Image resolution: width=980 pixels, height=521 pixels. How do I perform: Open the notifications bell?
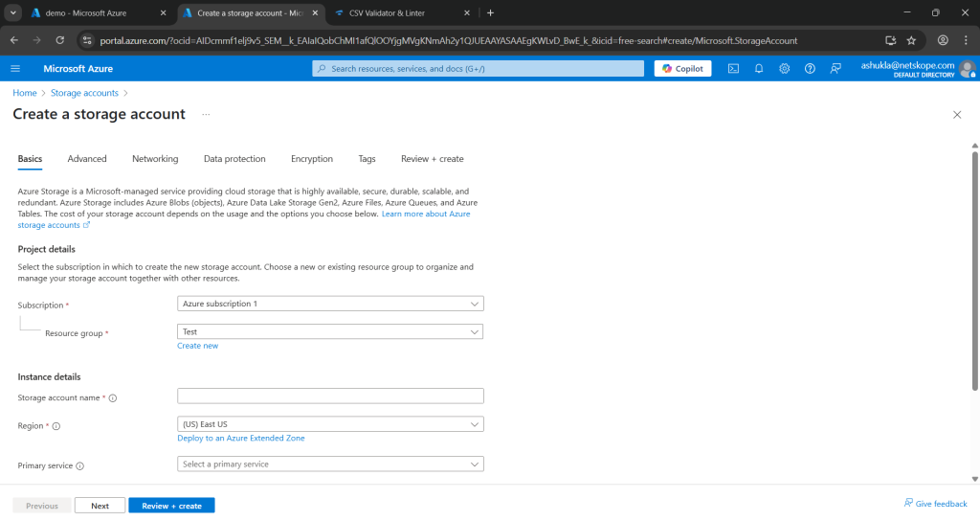click(759, 69)
